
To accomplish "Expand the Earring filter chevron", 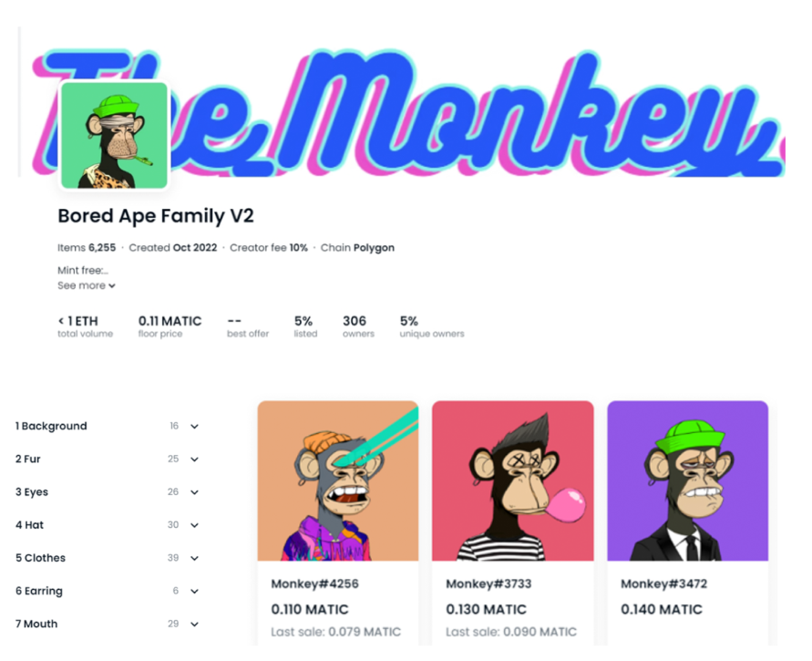I will (194, 591).
